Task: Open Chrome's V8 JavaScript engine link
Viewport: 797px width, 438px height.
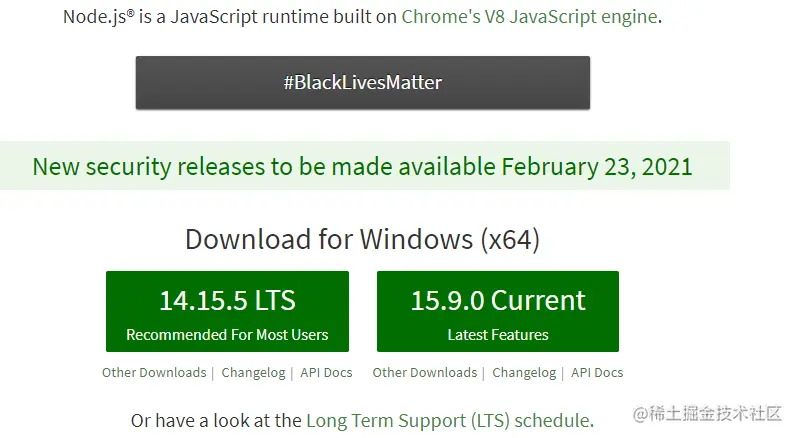Action: point(529,17)
